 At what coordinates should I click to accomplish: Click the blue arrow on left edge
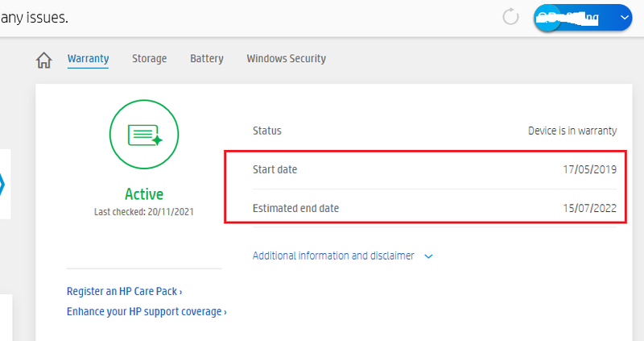pos(2,185)
